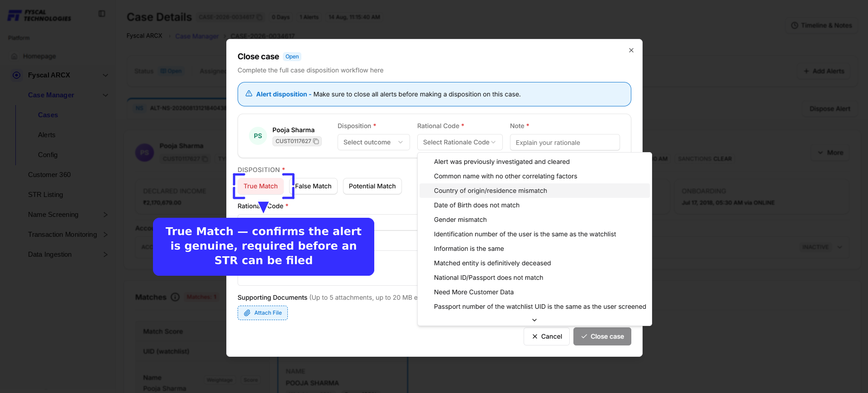Screen dimensions: 868x393
Task: Pick 'Country of origin/residence mismatch' option
Action: click(534, 191)
